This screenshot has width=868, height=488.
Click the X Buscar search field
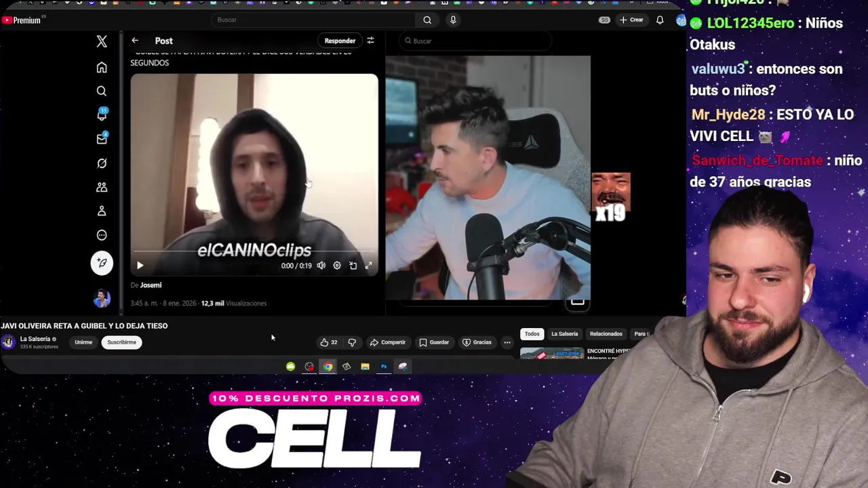click(x=475, y=41)
